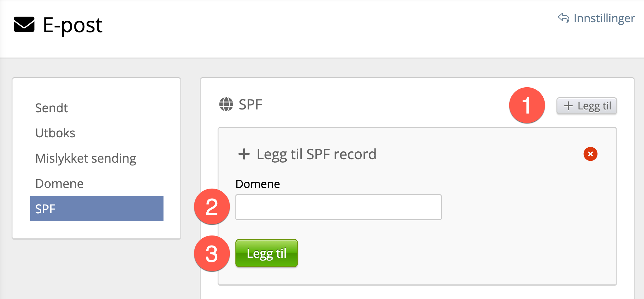644x299 pixels.
Task: Click the plus icon before Legg til SPF record
Action: 244,154
